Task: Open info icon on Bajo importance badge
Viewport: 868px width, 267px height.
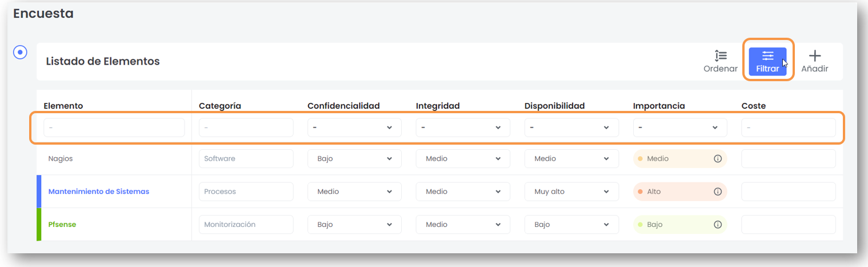Action: pyautogui.click(x=718, y=225)
